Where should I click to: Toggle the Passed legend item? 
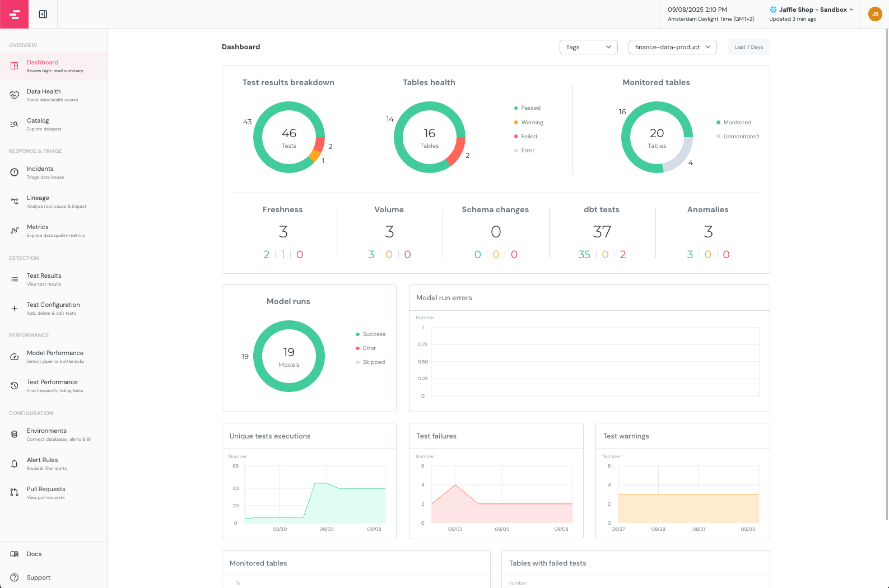527,108
